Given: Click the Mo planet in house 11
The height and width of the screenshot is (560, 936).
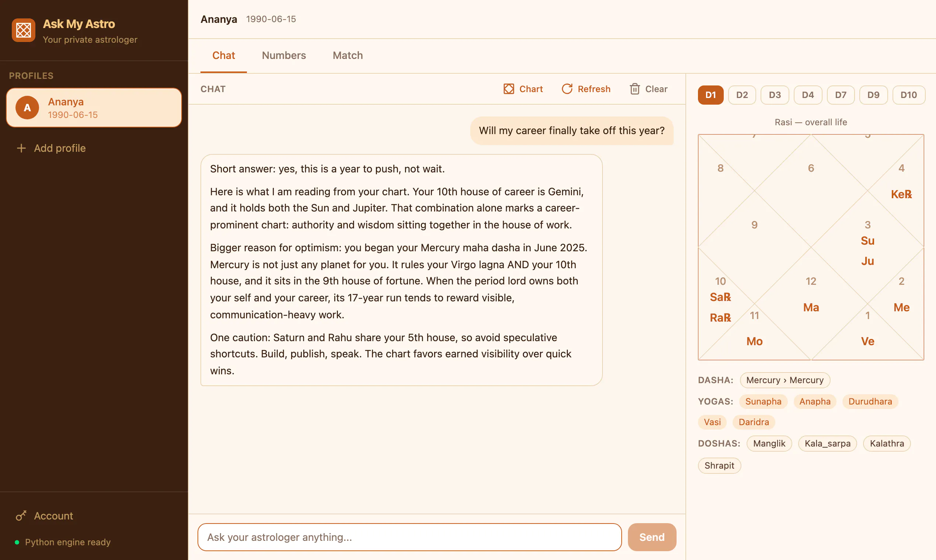Looking at the screenshot, I should pos(754,342).
